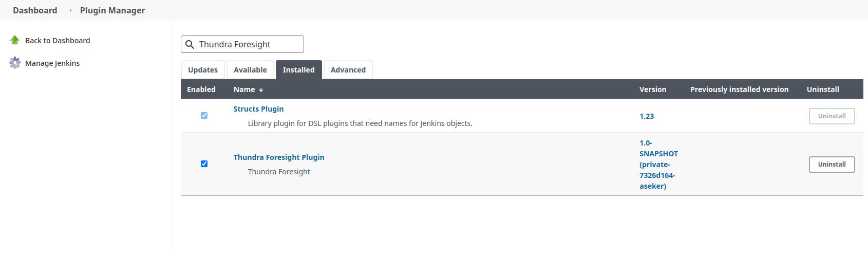Open the Thundra Foresight Plugin link
Screen dimensions: 868x254
279,157
